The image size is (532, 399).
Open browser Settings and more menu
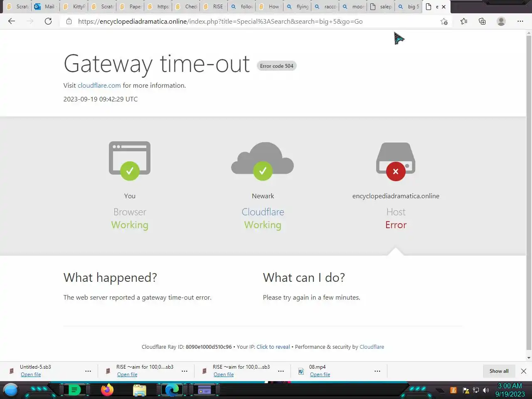pos(520,21)
